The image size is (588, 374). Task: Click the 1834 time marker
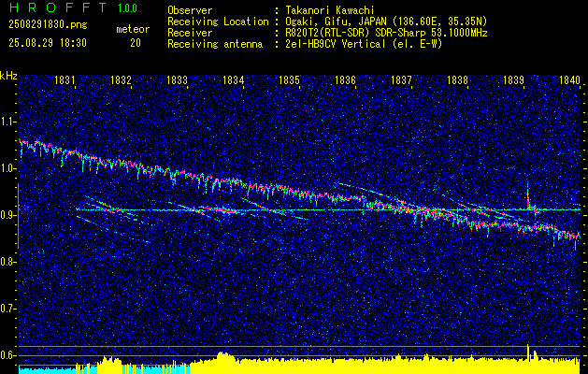coord(234,79)
